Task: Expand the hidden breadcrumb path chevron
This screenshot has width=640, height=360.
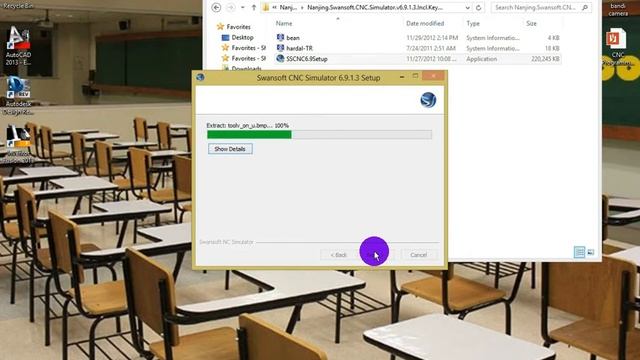Action: click(x=275, y=7)
